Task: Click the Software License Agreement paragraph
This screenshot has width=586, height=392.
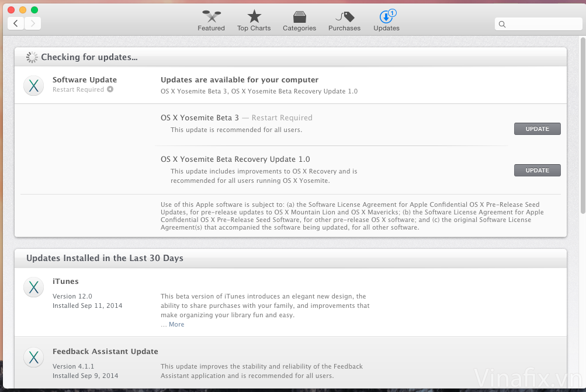Action: 352,216
